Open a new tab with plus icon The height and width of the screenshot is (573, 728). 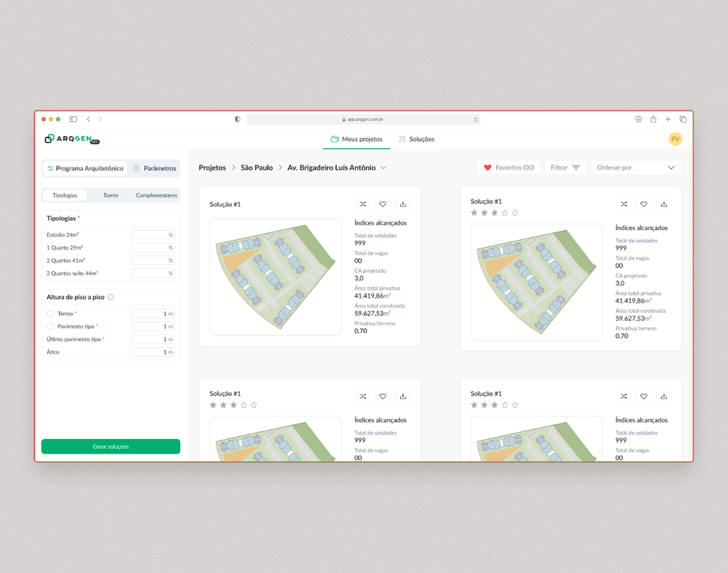pyautogui.click(x=668, y=119)
